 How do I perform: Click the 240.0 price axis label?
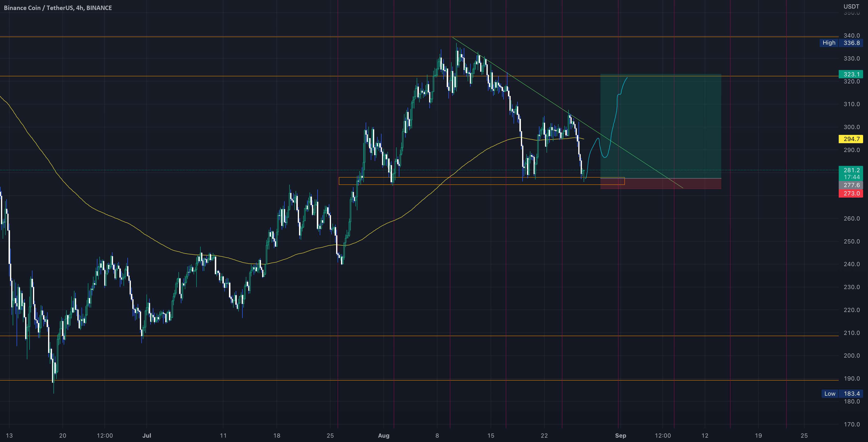(851, 264)
